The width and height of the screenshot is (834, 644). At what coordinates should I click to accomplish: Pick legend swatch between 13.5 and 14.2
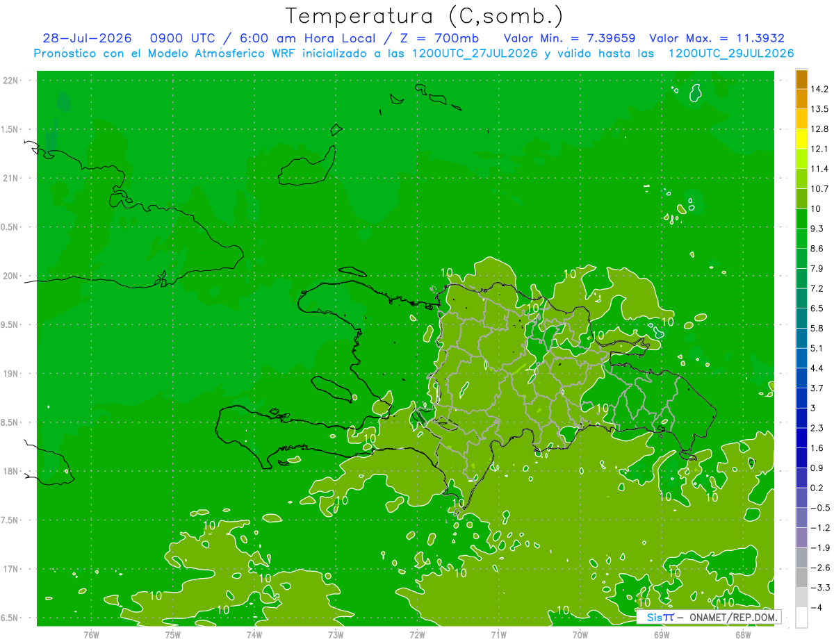pyautogui.click(x=801, y=99)
